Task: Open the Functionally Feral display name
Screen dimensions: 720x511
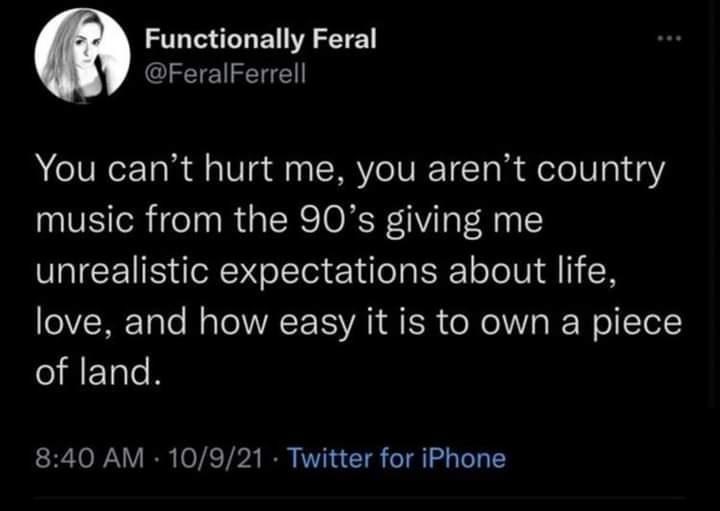Action: point(260,39)
